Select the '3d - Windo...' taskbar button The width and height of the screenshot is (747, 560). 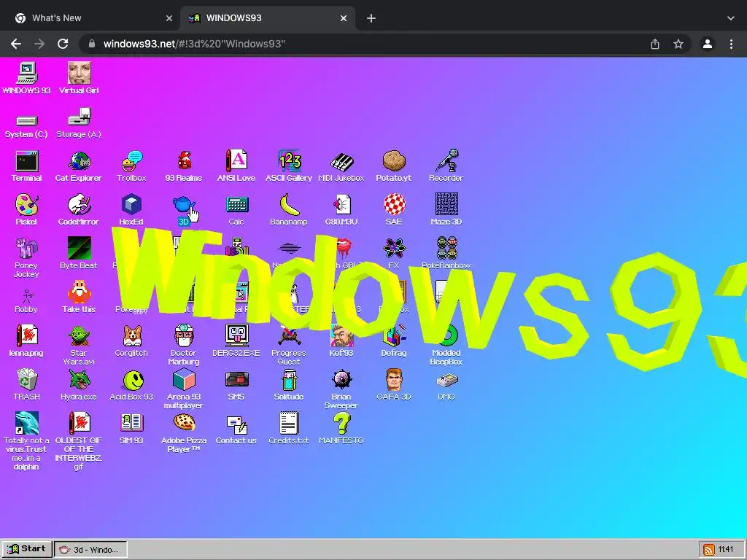coord(90,550)
